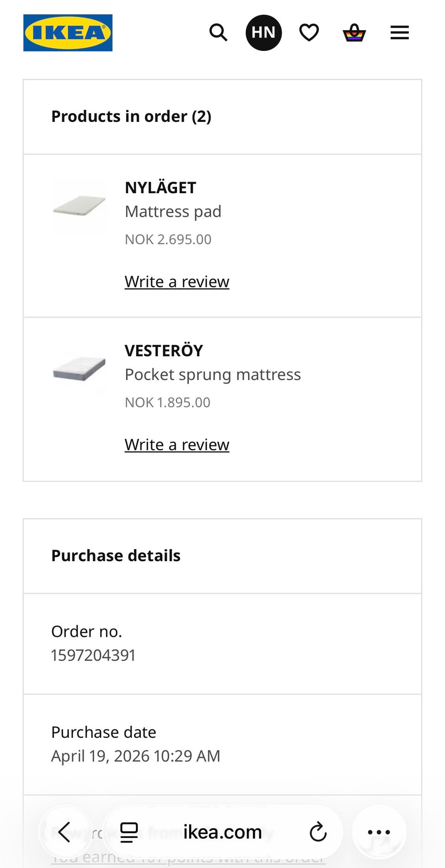The height and width of the screenshot is (868, 445).
Task: Open browser more options dots
Action: point(379,832)
